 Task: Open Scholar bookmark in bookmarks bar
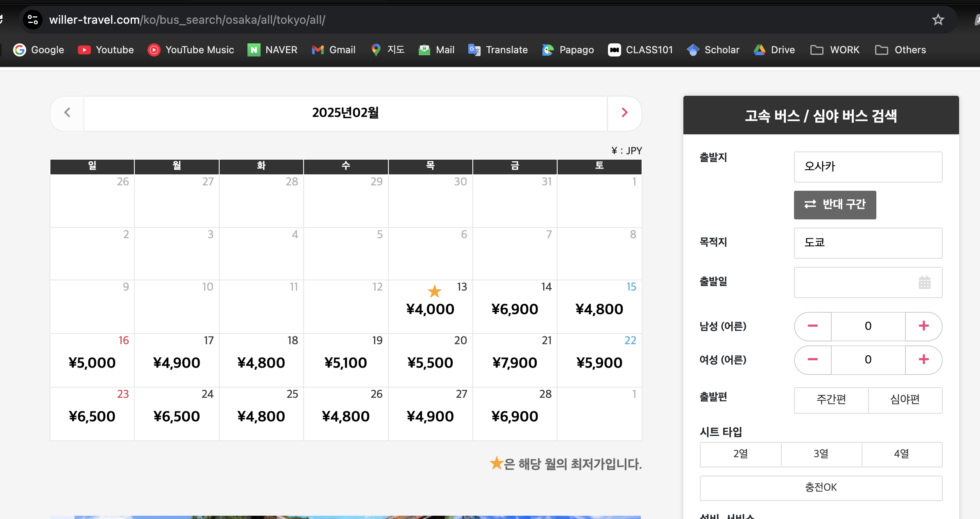click(713, 50)
